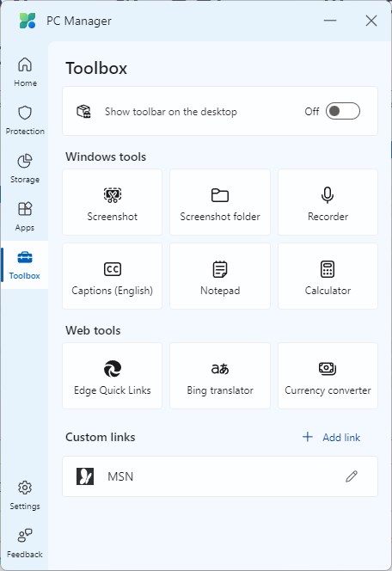Close the PC Manager window

(x=371, y=21)
